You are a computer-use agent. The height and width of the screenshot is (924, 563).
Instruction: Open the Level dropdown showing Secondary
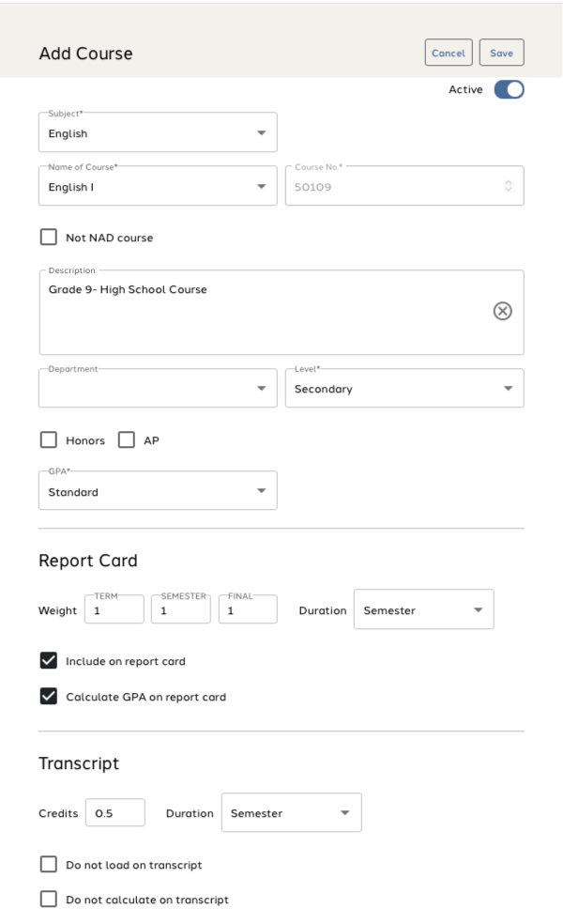pos(404,389)
